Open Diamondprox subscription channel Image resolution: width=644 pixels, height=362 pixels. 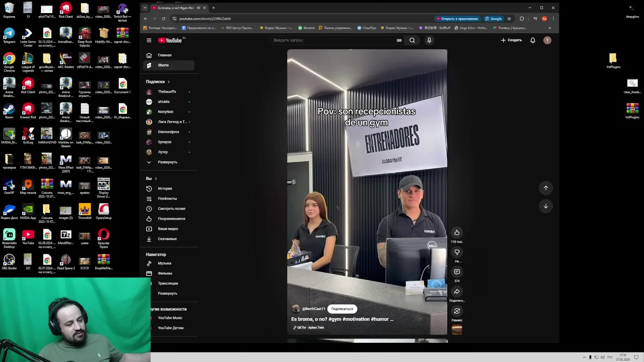click(169, 132)
